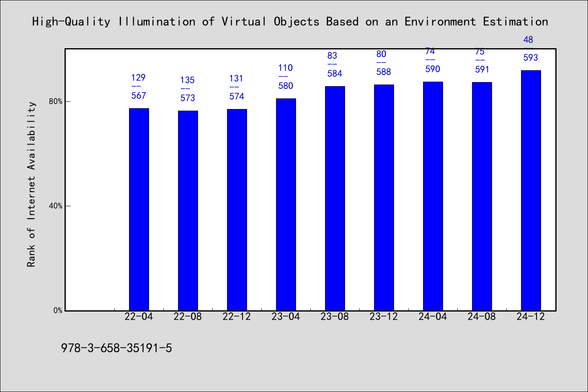Screen dimensions: 588x392
Task: Click the rank value 74
Action: [x=430, y=51]
